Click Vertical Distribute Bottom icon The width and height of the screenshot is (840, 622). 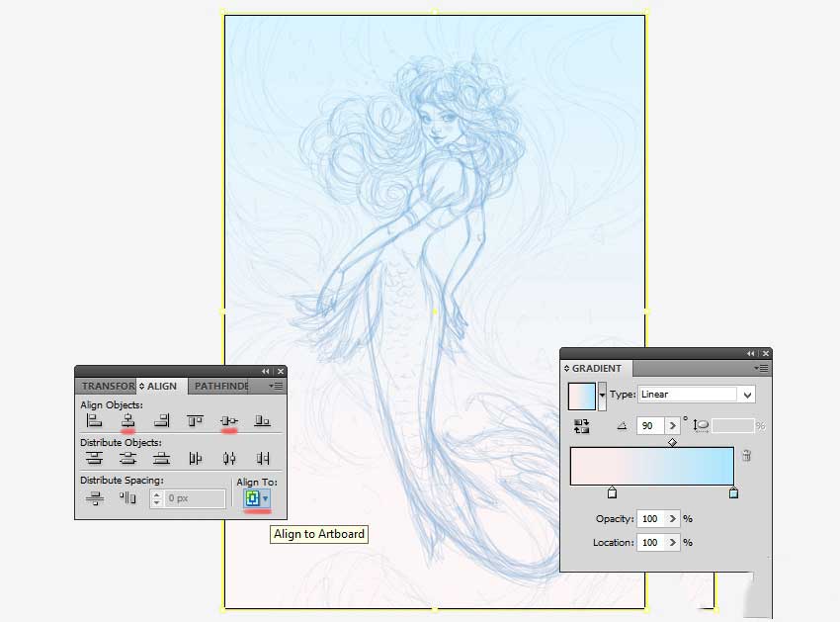tap(161, 458)
